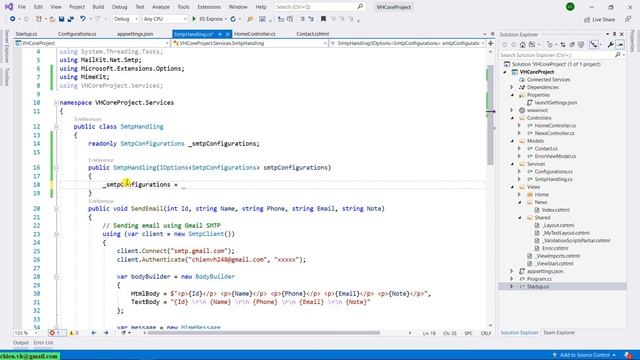Screen dimensions: 640x360
Task: Open the 120 % zoom dropdown
Action: [27, 333]
